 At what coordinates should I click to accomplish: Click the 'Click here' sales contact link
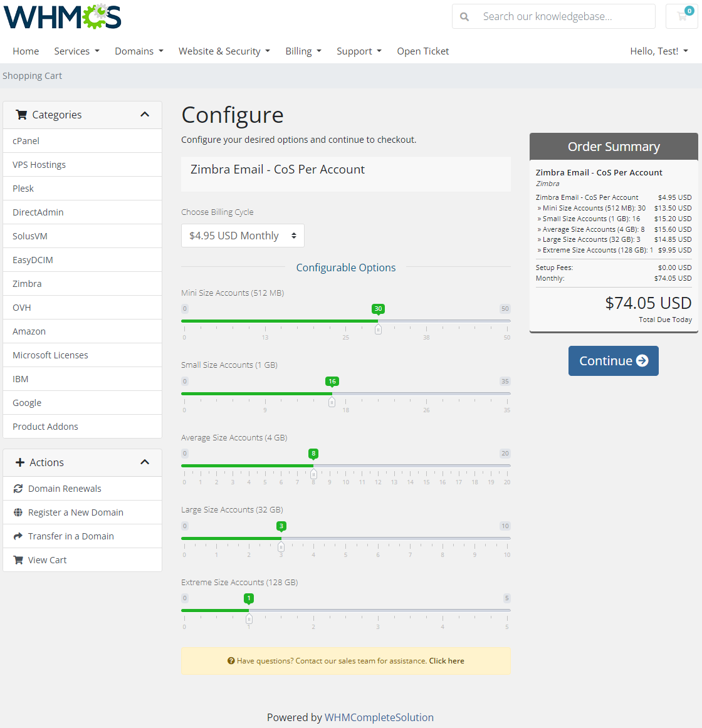click(x=446, y=661)
